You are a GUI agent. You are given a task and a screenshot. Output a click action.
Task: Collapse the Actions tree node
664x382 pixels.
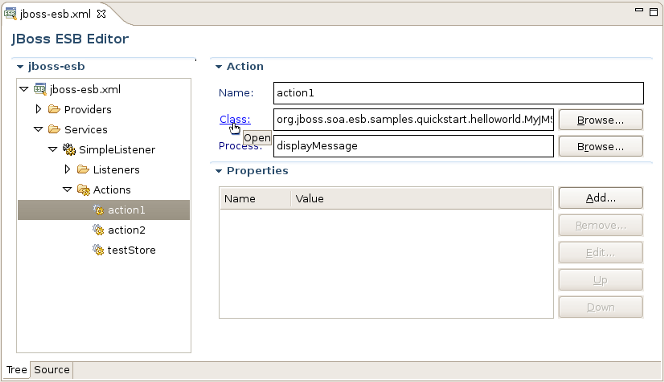[67, 190]
